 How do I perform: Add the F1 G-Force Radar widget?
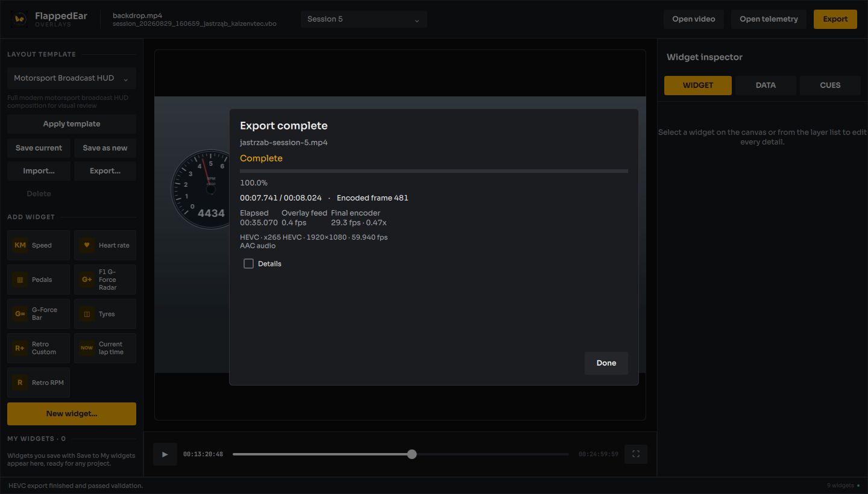105,280
